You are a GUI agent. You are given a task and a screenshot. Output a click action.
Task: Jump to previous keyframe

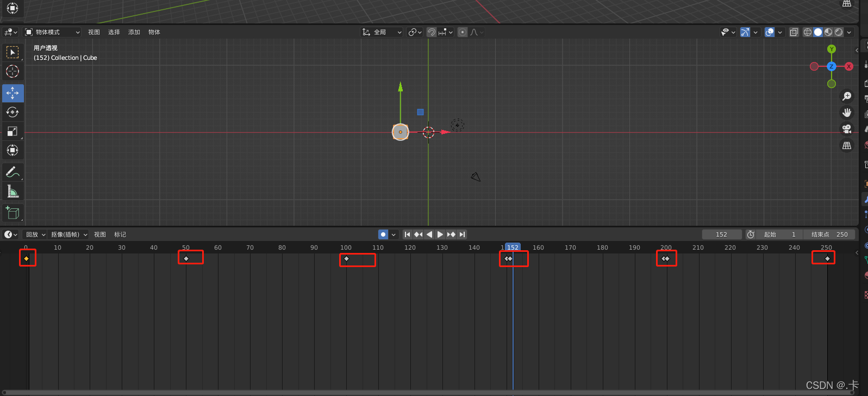pyautogui.click(x=418, y=234)
